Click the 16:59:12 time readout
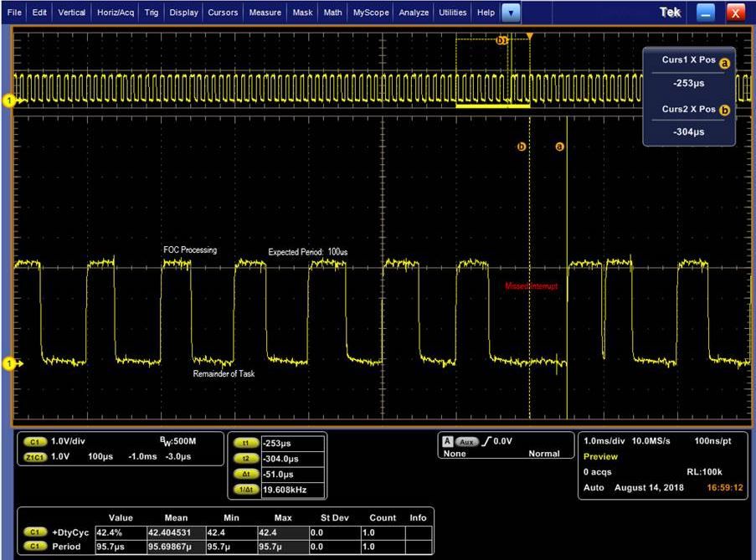The image size is (756, 560). [725, 488]
